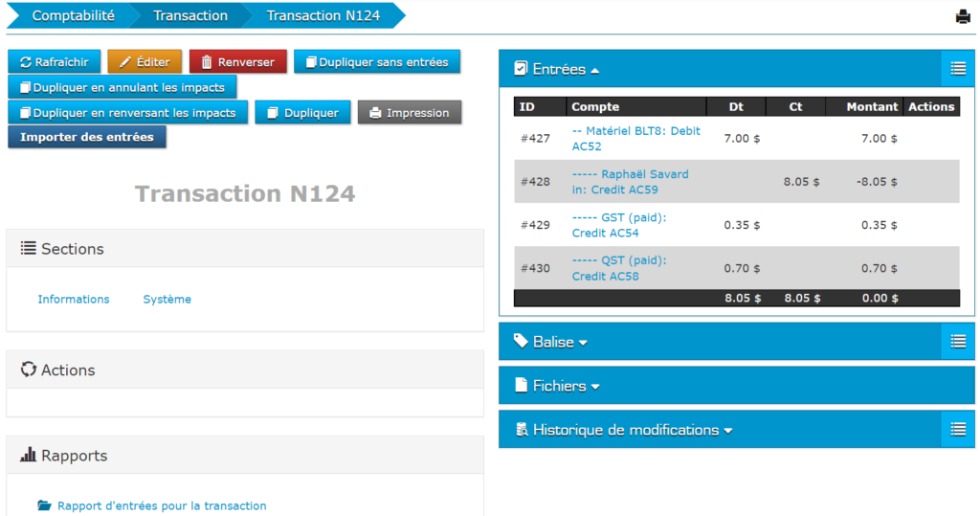Click Dupliquer en annulant les impacts

122,87
